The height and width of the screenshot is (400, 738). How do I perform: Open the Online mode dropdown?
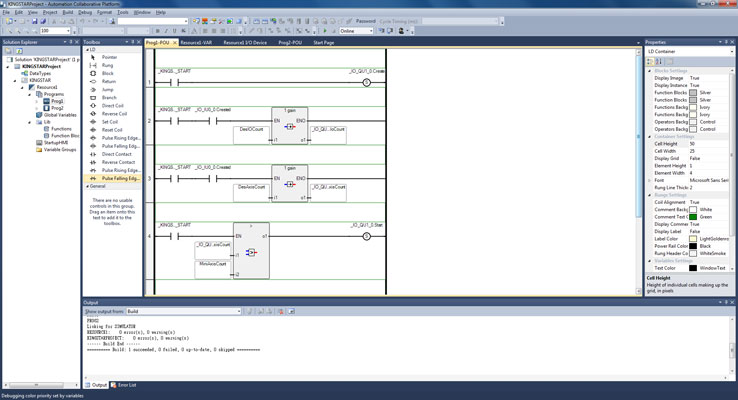[x=371, y=31]
